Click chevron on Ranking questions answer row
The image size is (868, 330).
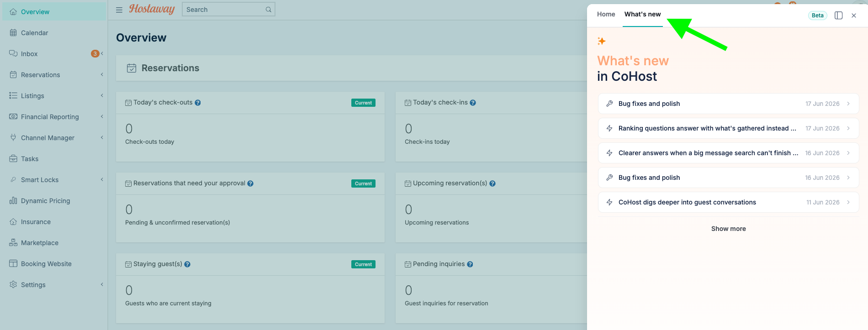848,128
